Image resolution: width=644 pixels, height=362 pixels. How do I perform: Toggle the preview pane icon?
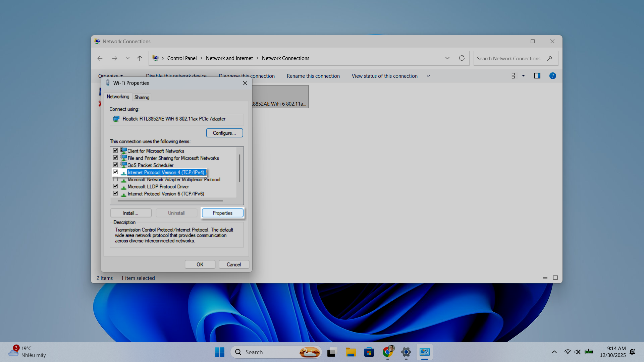537,76
